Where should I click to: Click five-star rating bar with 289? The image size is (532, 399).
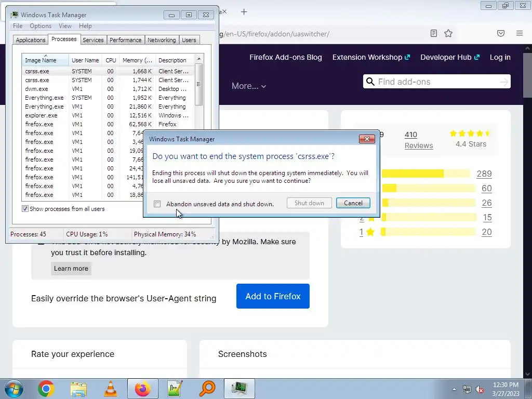coord(426,174)
